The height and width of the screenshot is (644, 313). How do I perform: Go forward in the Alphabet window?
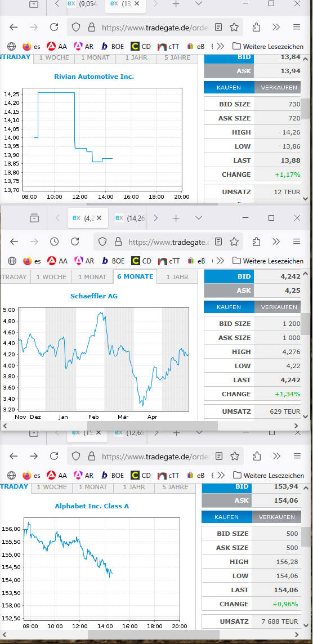[34, 457]
